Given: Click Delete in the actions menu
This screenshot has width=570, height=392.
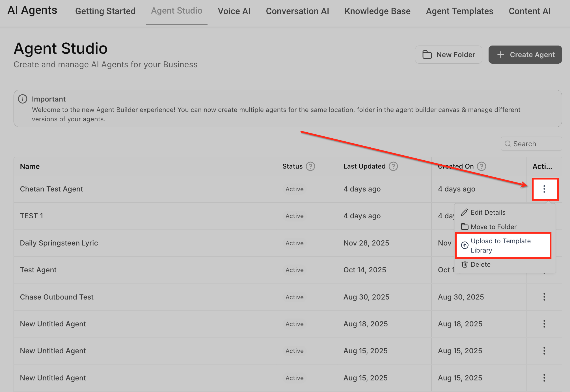Looking at the screenshot, I should pos(480,264).
